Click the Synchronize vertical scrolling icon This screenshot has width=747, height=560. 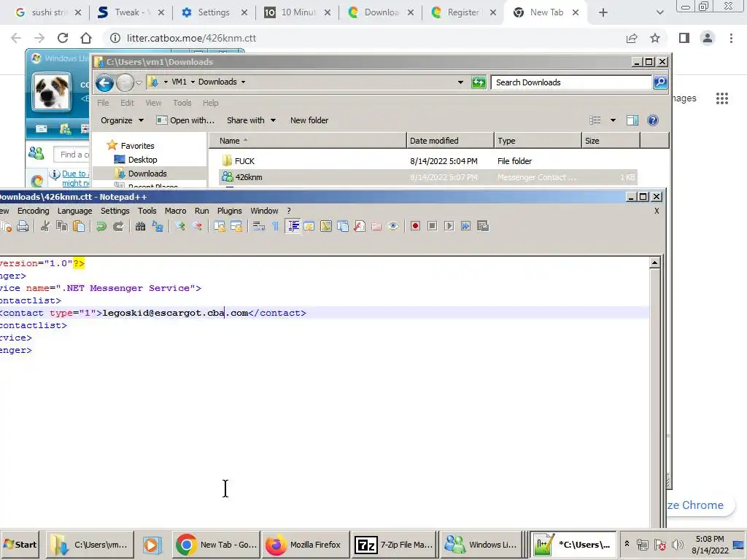pos(219,226)
